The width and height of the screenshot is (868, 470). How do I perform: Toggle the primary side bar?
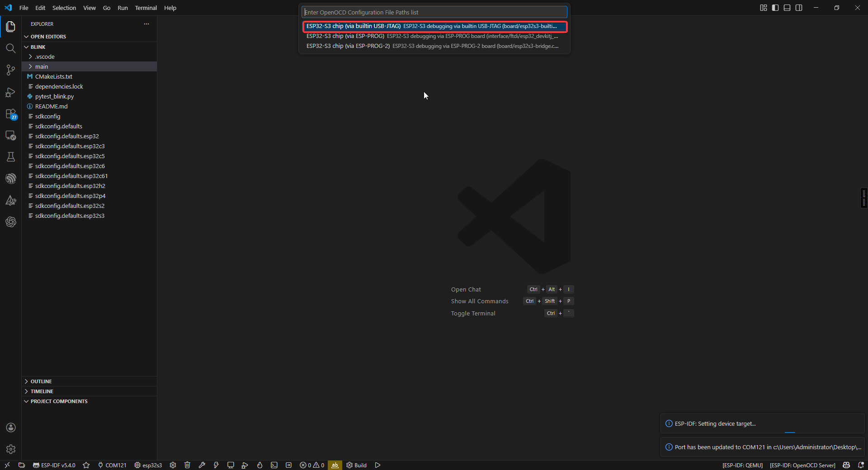point(775,8)
